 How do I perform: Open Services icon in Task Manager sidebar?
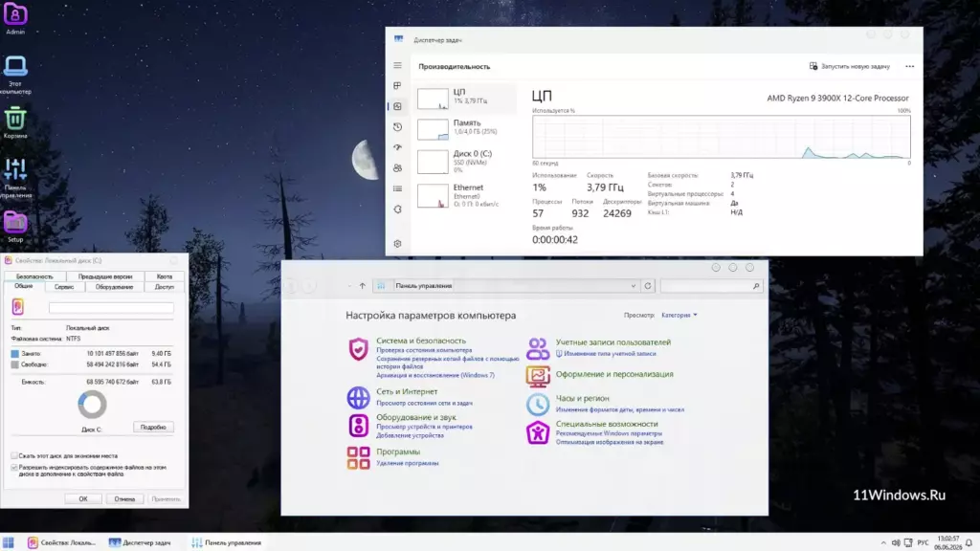pyautogui.click(x=397, y=209)
